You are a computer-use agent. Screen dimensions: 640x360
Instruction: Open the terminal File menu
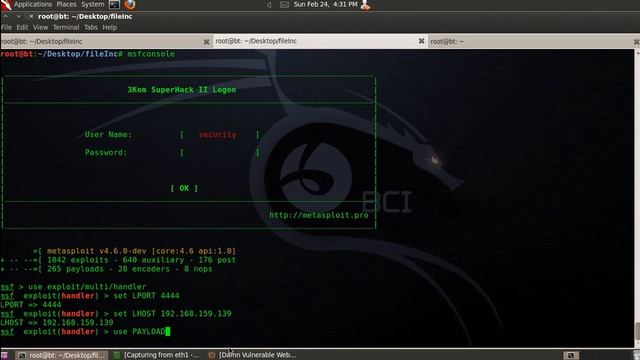pos(6,27)
